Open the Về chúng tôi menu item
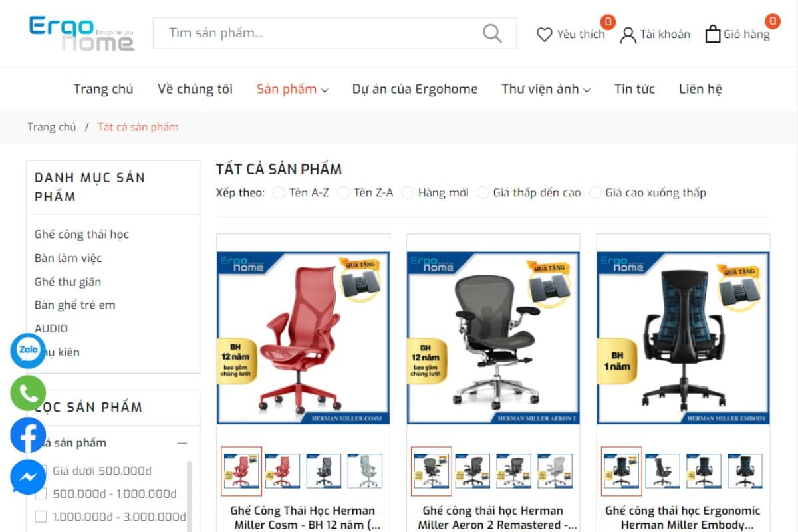This screenshot has width=798, height=532. (195, 89)
